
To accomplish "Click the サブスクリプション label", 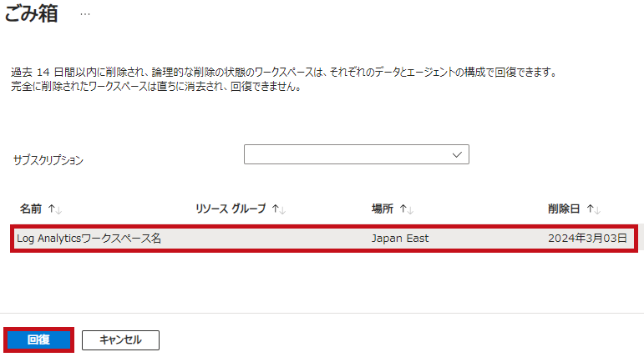I will [48, 160].
